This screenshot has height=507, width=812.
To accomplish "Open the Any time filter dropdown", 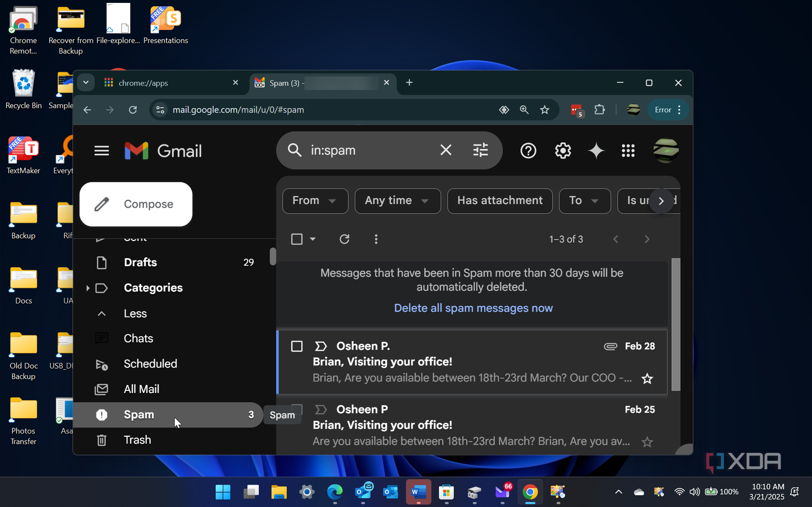I will 398,201.
